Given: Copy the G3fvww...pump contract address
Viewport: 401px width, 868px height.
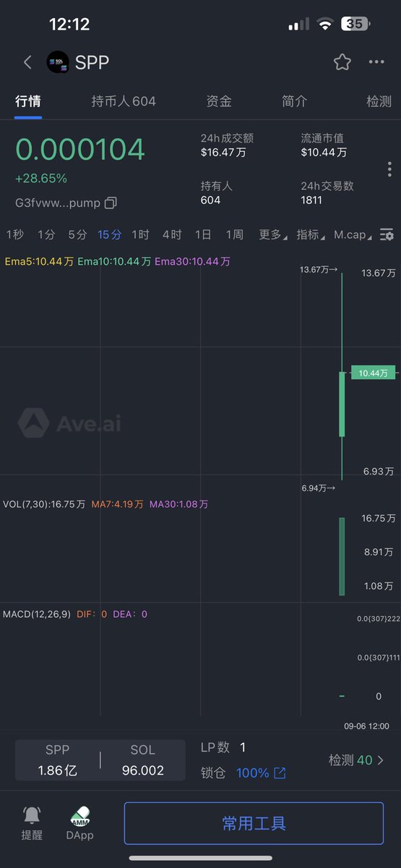Looking at the screenshot, I should [x=111, y=203].
